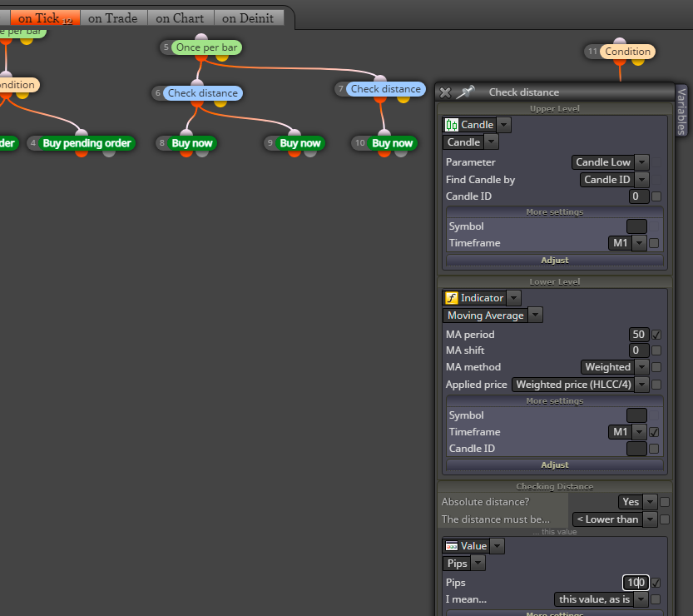The width and height of the screenshot is (693, 616).
Task: Switch to the on Chart tab
Action: [181, 18]
